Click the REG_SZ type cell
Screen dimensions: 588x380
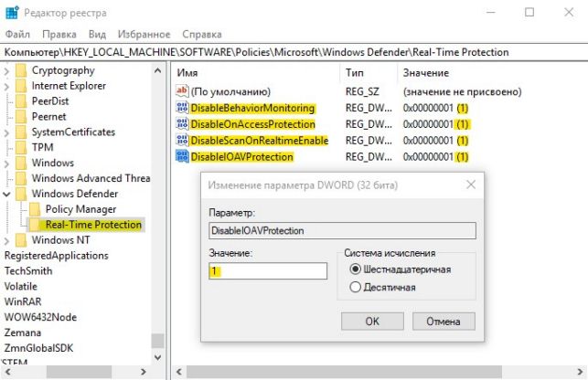click(x=362, y=91)
